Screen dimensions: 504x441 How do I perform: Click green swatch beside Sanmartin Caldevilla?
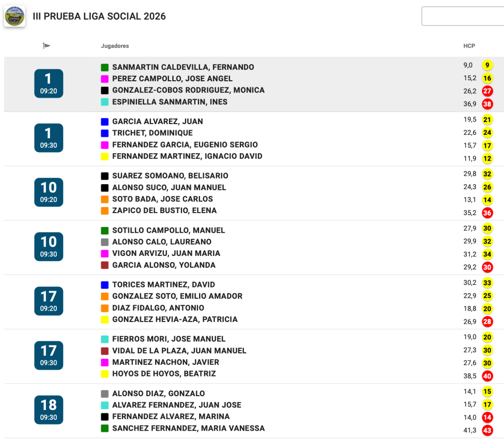(x=104, y=67)
